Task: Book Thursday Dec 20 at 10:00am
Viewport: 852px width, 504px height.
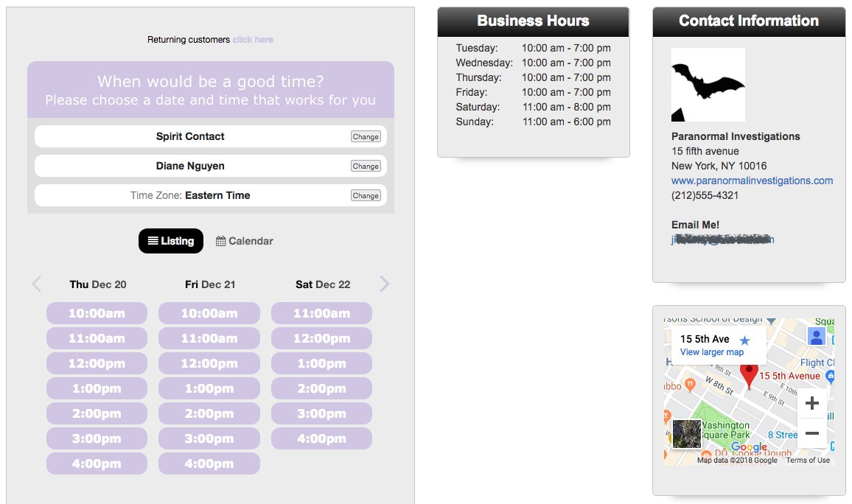Action: [97, 313]
